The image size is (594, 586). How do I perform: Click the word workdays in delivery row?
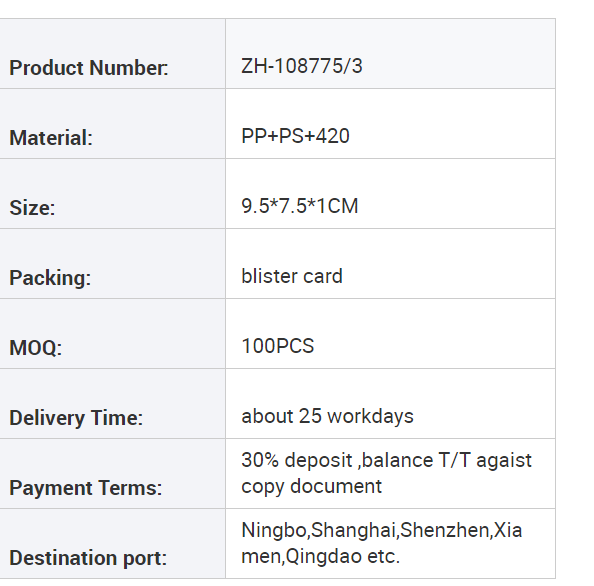(x=370, y=417)
